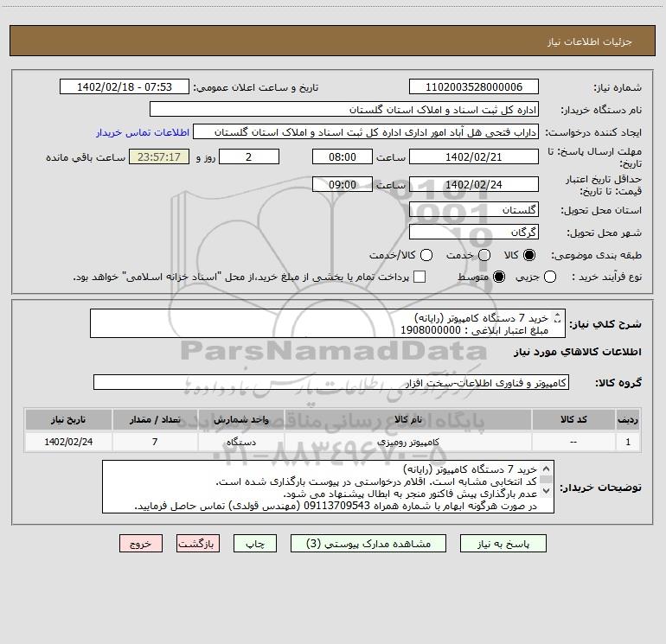Click the تعداد / مقدار column header
This screenshot has width=666, height=644.
point(155,420)
